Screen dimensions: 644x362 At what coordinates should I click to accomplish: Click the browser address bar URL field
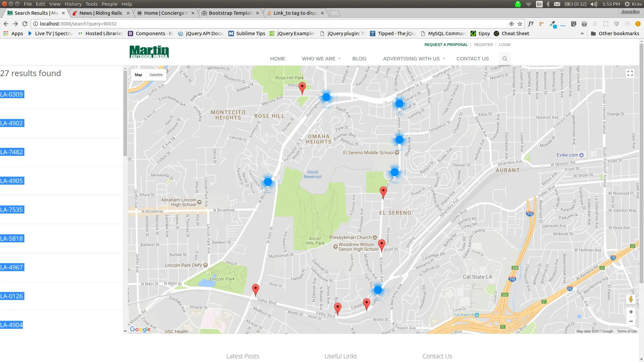tap(268, 24)
